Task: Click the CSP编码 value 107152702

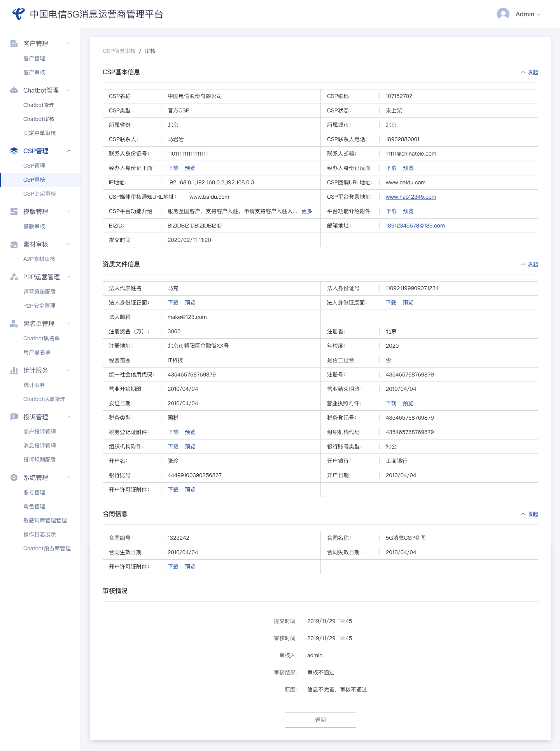Action: click(x=399, y=96)
